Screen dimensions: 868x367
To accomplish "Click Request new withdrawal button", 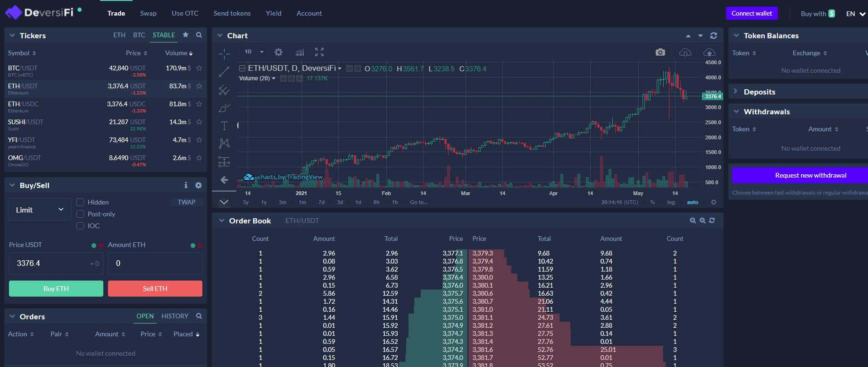I will click(x=800, y=175).
